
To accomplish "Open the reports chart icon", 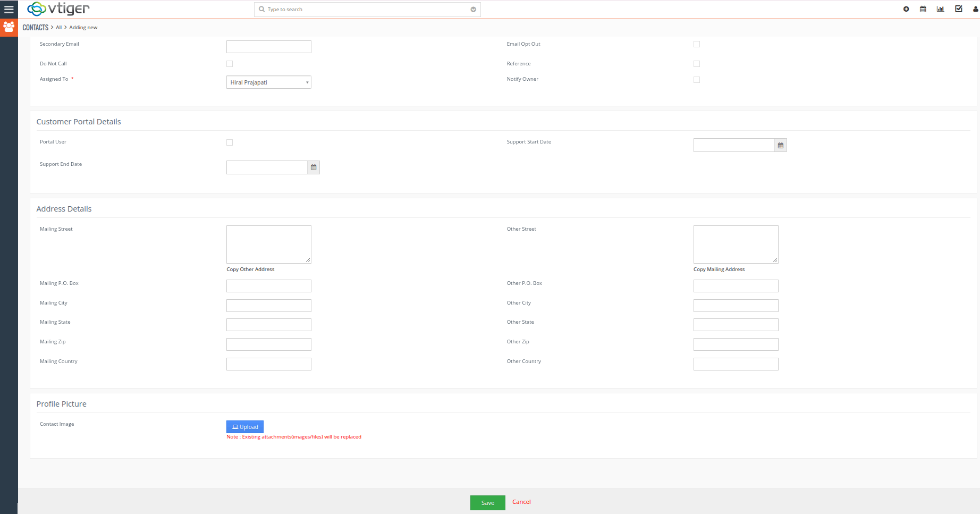I will coord(940,9).
